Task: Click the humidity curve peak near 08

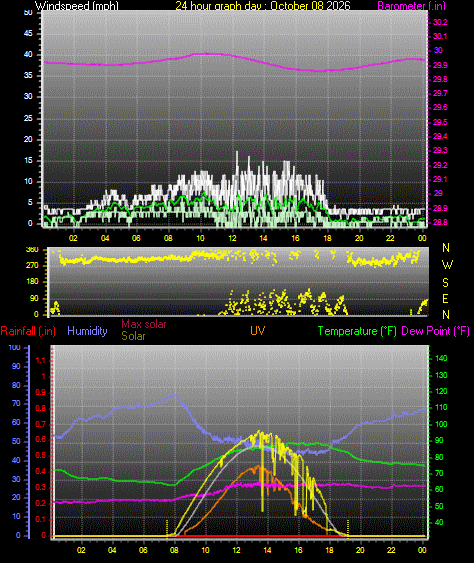Action: [175, 396]
